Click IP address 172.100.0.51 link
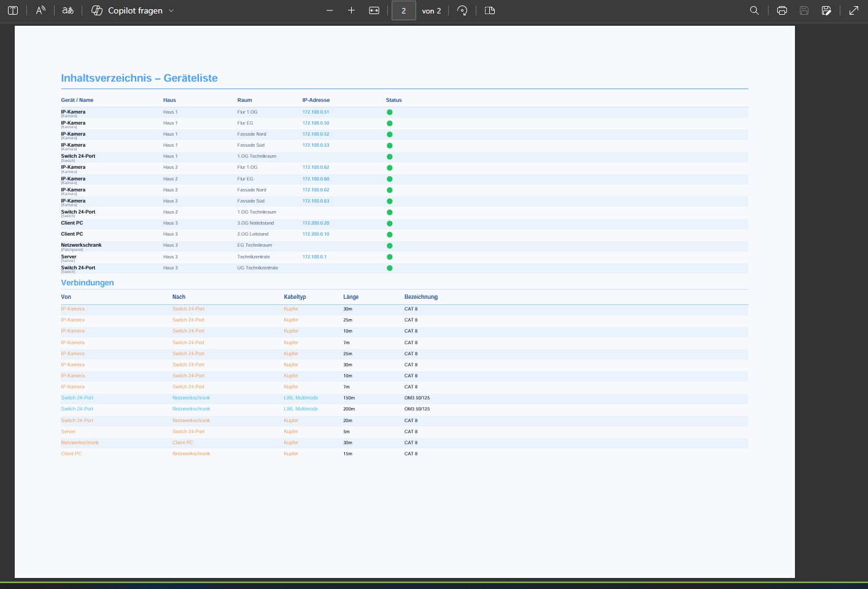Viewport: 868px width, 589px height. click(x=316, y=112)
